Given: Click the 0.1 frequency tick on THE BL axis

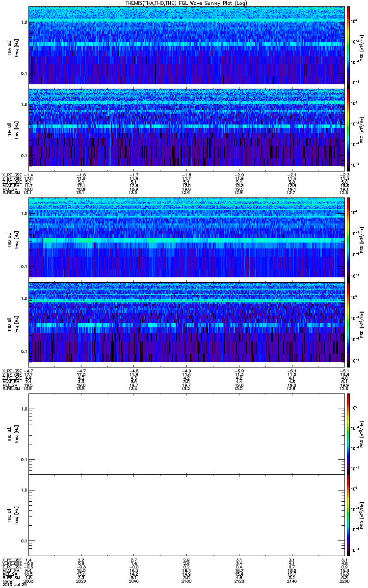Looking at the screenshot, I should click(x=24, y=459).
